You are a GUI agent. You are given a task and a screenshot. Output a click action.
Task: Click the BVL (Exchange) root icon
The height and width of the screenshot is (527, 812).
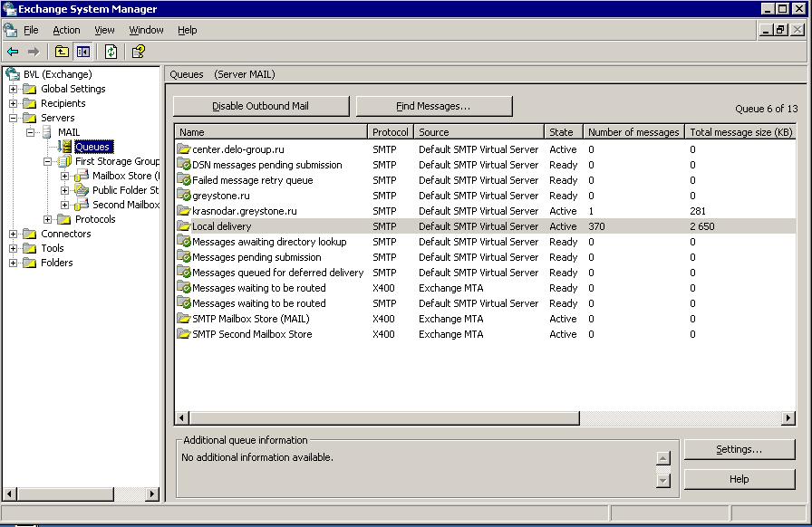point(13,74)
